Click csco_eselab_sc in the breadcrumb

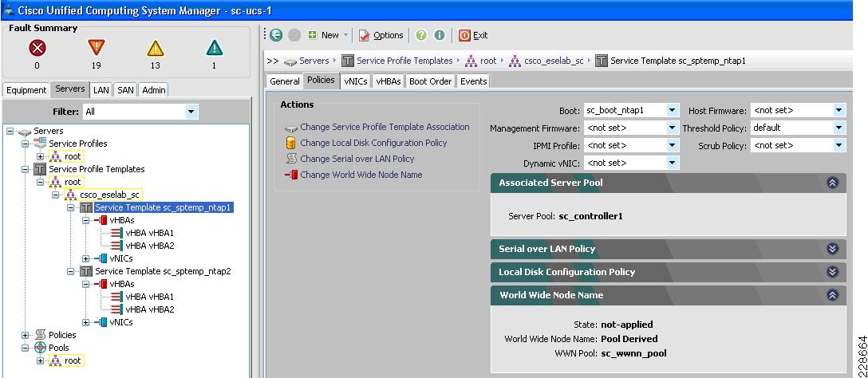click(x=554, y=61)
